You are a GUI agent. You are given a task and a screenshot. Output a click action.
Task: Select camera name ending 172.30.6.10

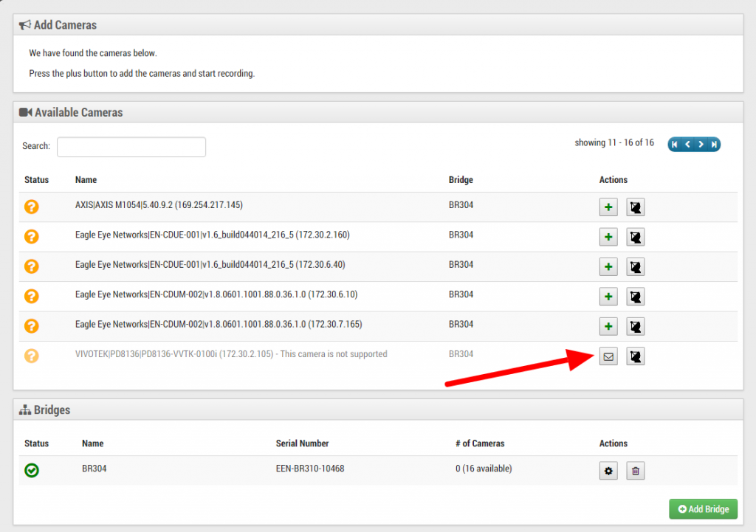click(x=216, y=295)
